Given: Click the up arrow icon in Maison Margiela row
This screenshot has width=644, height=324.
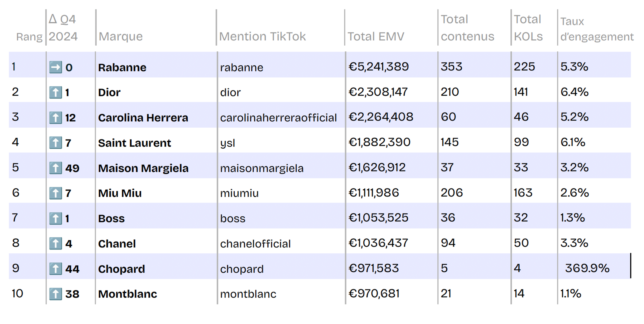Looking at the screenshot, I should click(x=55, y=168).
